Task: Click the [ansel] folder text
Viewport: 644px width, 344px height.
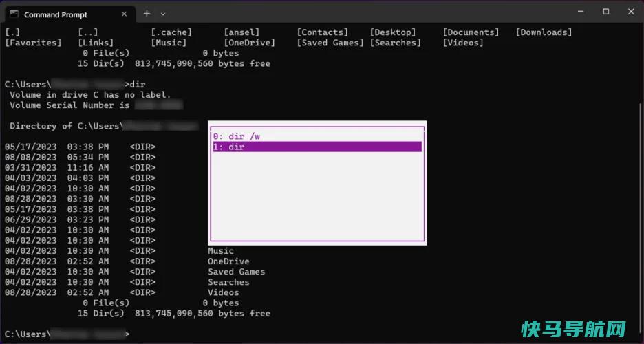Action: [241, 32]
